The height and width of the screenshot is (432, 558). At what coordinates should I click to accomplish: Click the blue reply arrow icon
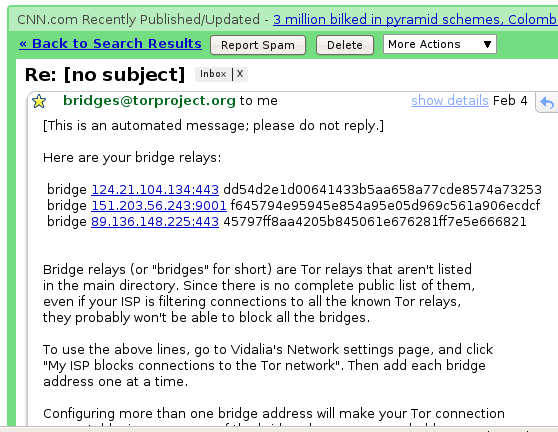pyautogui.click(x=547, y=102)
